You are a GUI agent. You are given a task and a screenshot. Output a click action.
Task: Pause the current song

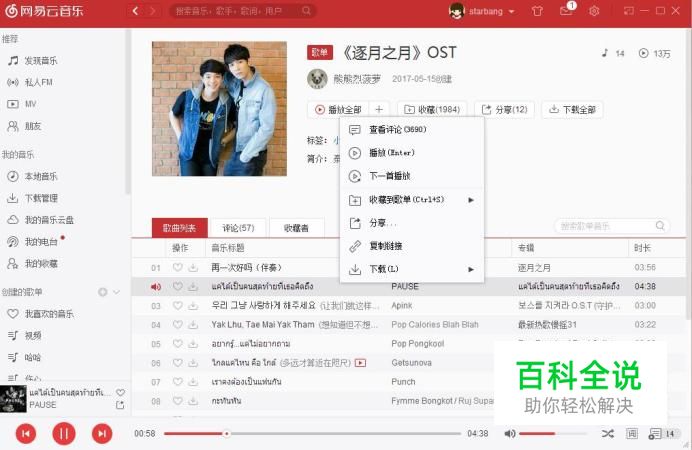coord(64,434)
